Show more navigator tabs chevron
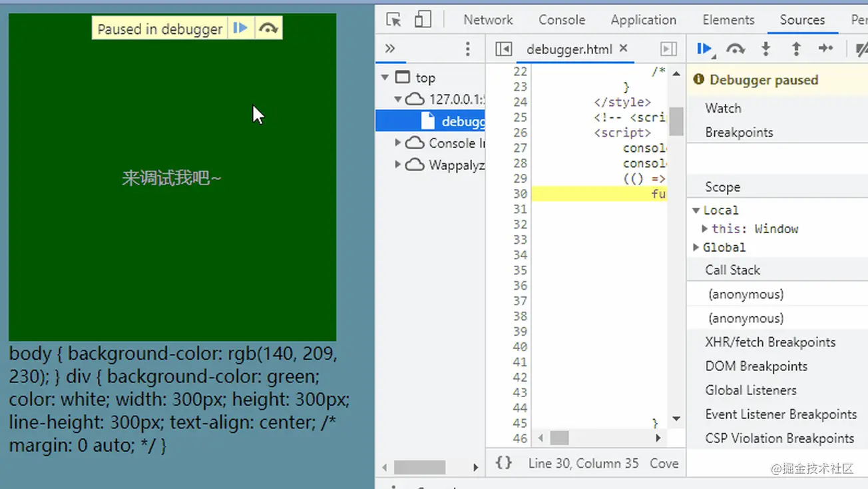 pyautogui.click(x=390, y=49)
